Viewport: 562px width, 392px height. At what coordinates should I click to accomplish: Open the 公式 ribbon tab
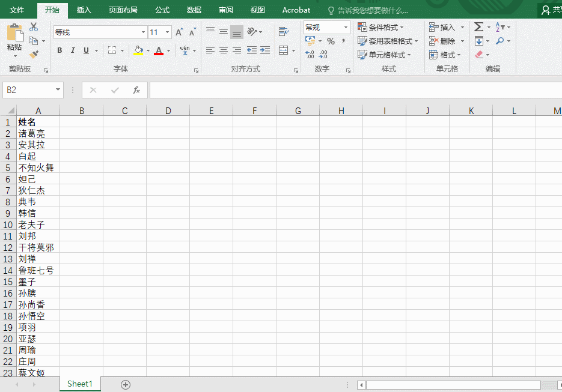coord(162,10)
